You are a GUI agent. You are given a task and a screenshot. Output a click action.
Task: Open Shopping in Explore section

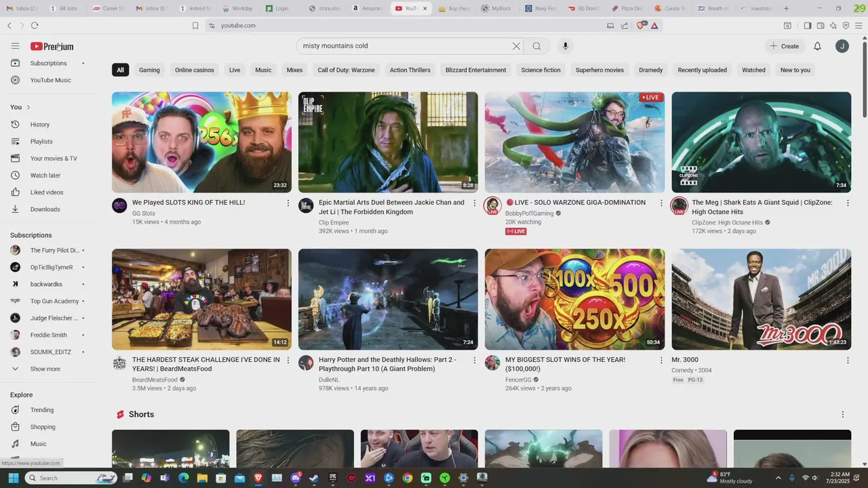point(47,427)
